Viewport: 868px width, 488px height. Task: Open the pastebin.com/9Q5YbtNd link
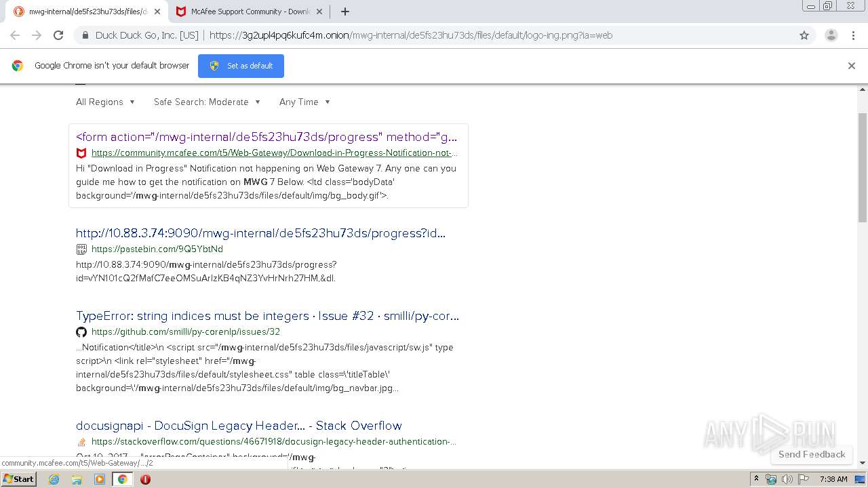coord(157,249)
